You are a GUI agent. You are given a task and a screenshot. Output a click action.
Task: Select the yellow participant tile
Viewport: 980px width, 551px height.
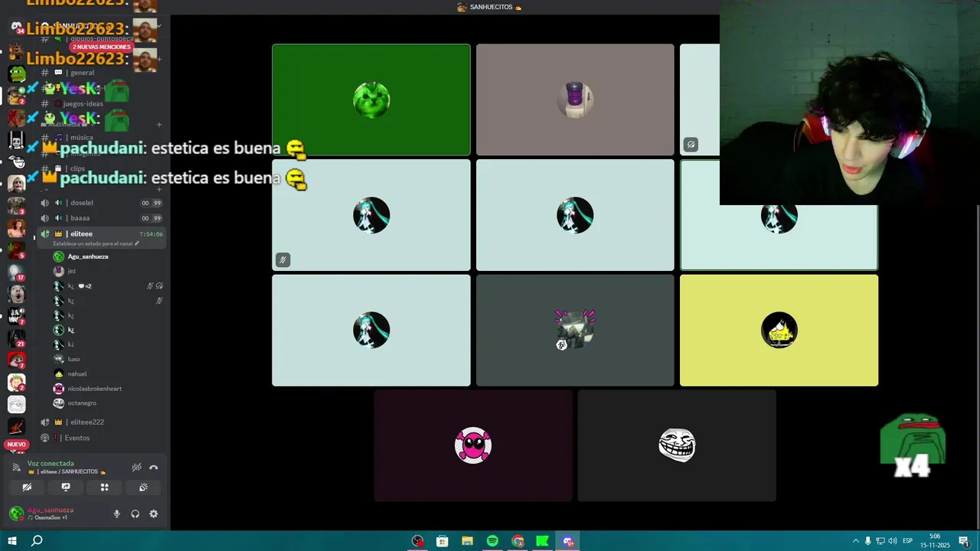(779, 331)
